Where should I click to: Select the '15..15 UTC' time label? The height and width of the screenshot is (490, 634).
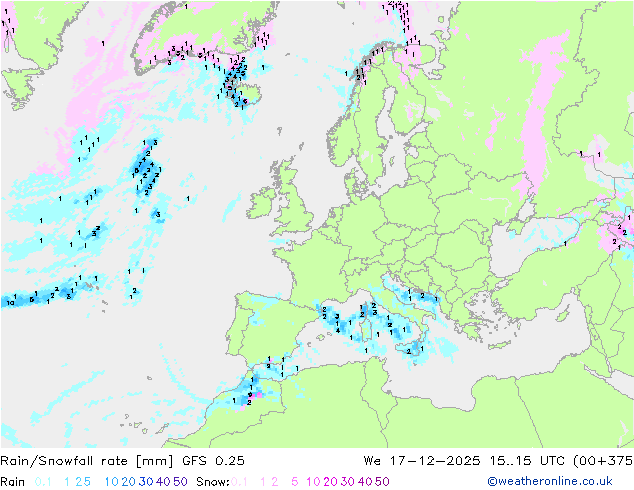pyautogui.click(x=527, y=461)
